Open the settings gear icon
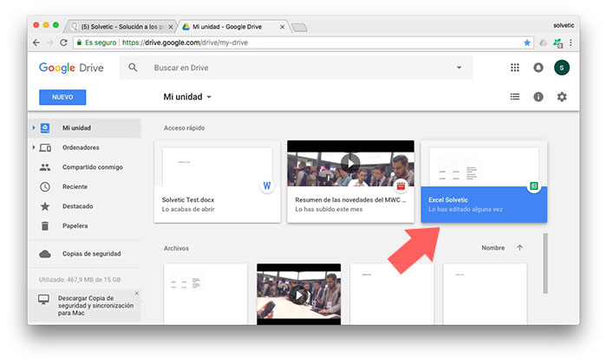This screenshot has height=364, width=607. point(562,97)
